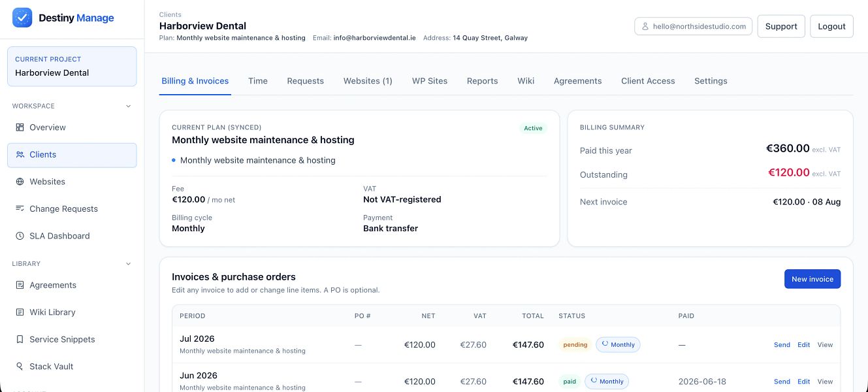Switch to the WP Sites tab
Screen dimensions: 868x392
[430, 81]
